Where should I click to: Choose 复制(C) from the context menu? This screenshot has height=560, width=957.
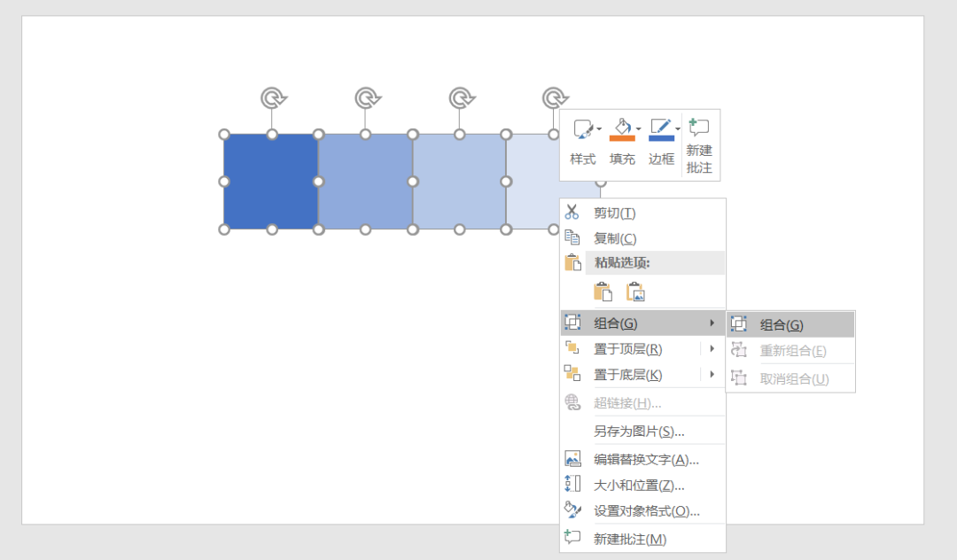(x=642, y=237)
